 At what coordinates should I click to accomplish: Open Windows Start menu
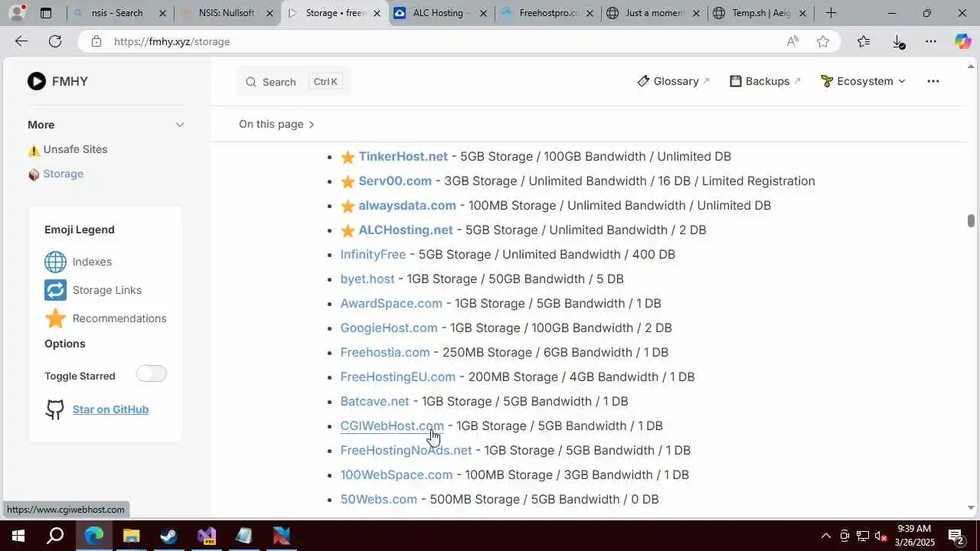(18, 536)
